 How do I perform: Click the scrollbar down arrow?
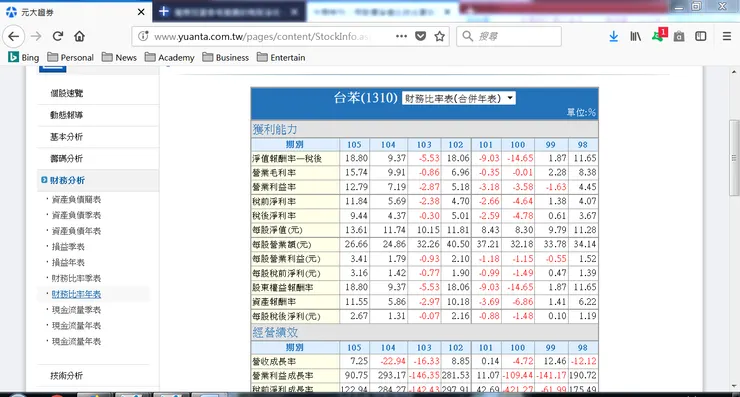tap(734, 386)
